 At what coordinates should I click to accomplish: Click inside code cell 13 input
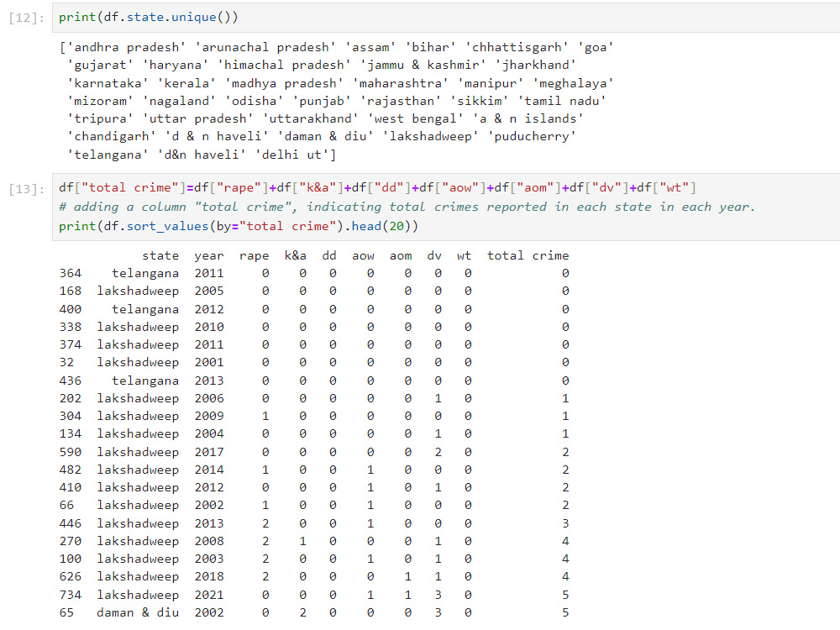[x=446, y=207]
